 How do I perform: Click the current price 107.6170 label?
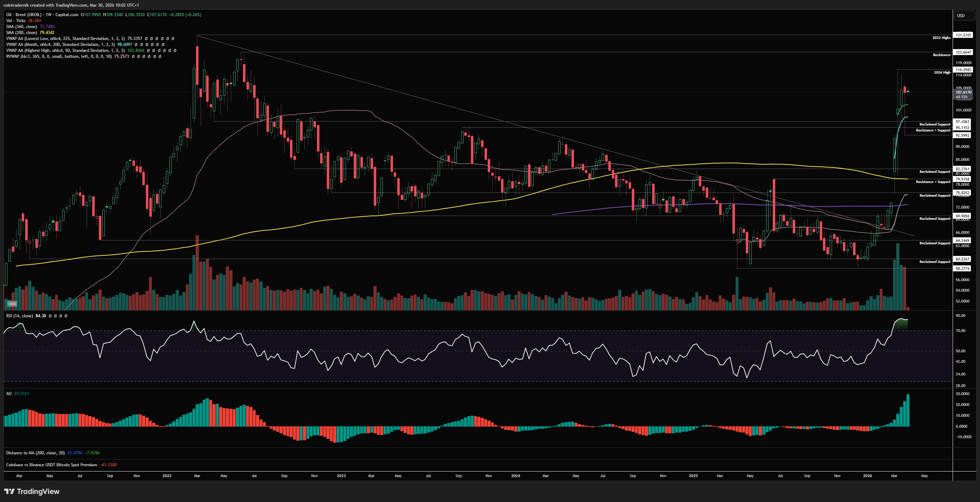pos(963,92)
